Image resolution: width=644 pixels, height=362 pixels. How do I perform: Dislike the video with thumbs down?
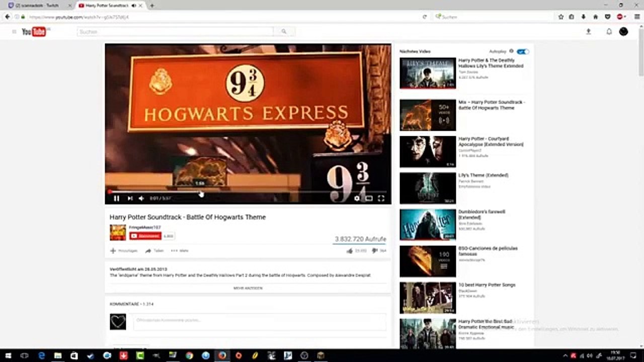379,250
